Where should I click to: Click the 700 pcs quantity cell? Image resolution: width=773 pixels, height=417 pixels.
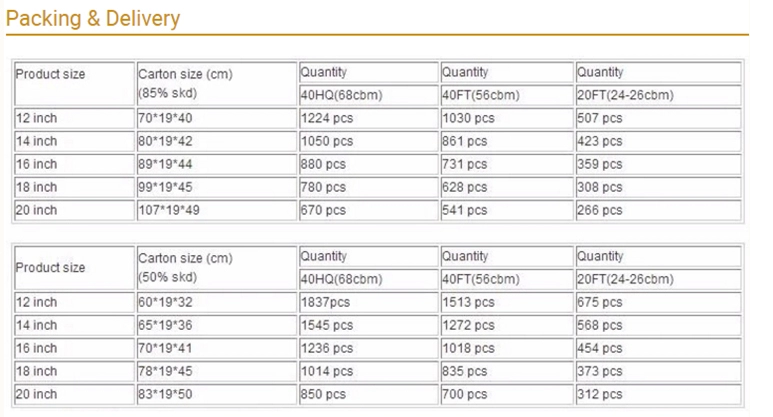[464, 394]
